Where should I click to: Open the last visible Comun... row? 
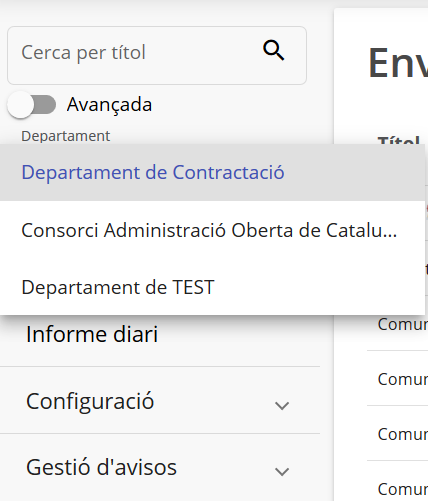coord(403,489)
